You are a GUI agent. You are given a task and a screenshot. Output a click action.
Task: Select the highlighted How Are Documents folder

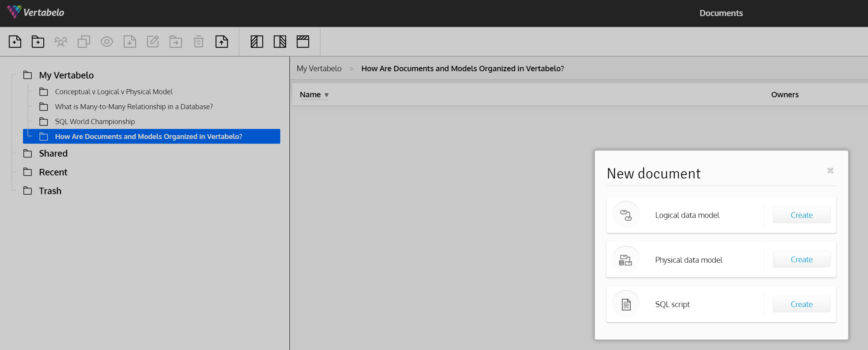pyautogui.click(x=152, y=136)
